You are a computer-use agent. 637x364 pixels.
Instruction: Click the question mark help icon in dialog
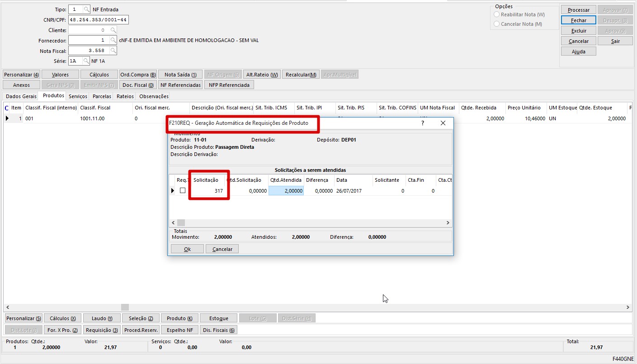click(x=423, y=123)
